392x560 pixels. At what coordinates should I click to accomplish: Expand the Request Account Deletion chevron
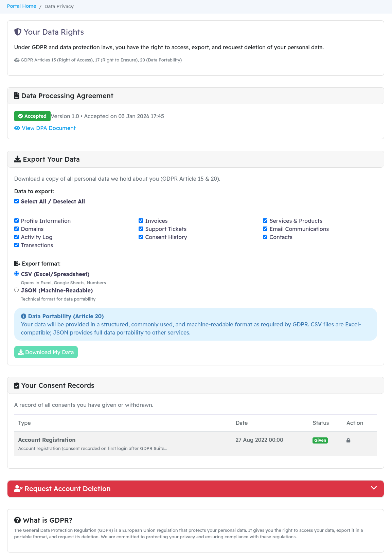[374, 488]
